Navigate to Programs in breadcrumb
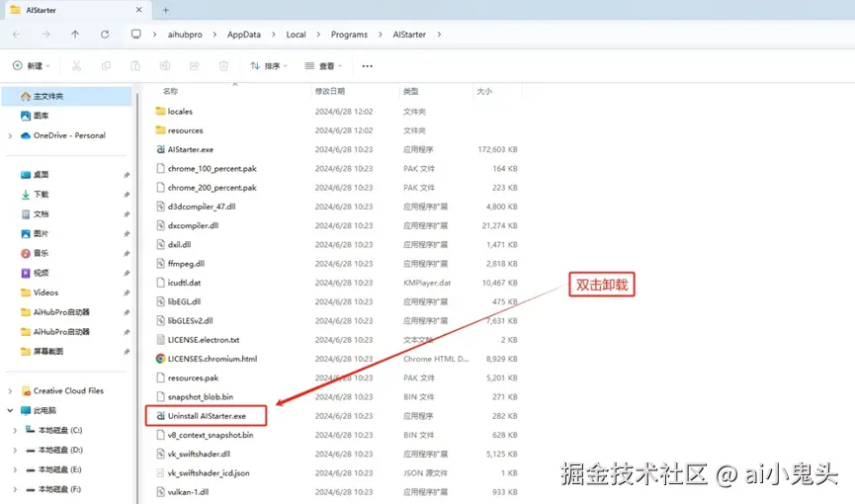 (x=349, y=35)
